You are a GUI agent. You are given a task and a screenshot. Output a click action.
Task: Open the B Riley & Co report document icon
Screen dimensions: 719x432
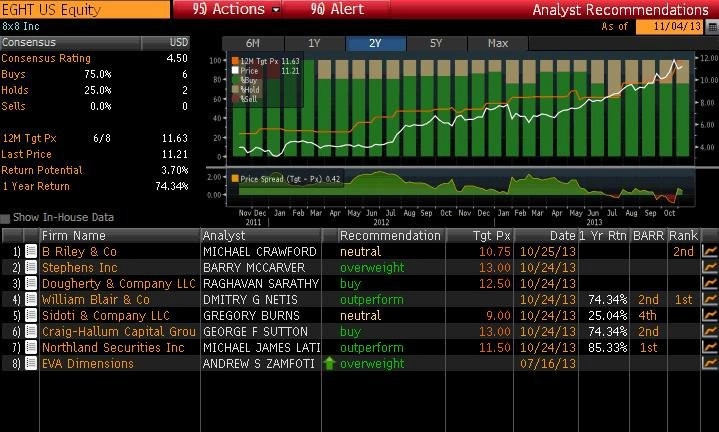(x=31, y=251)
